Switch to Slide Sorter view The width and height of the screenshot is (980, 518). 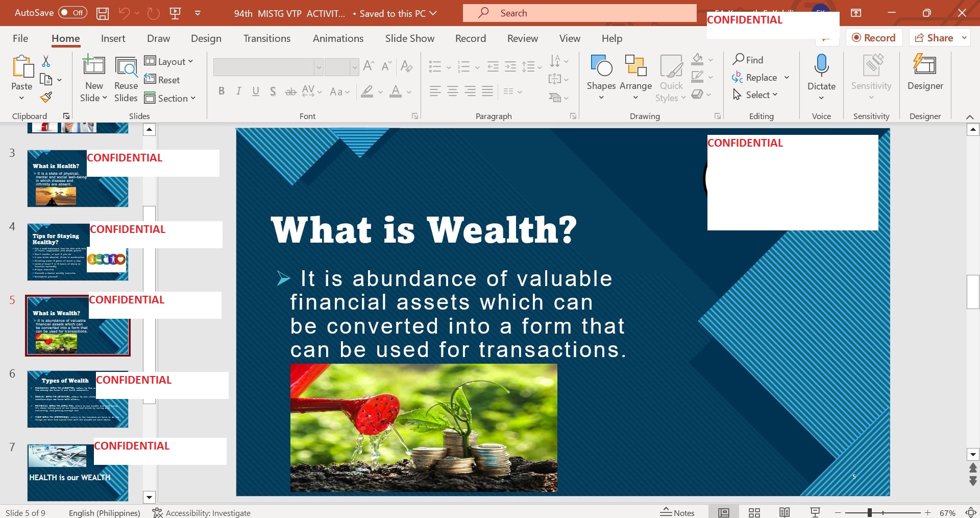tap(754, 512)
